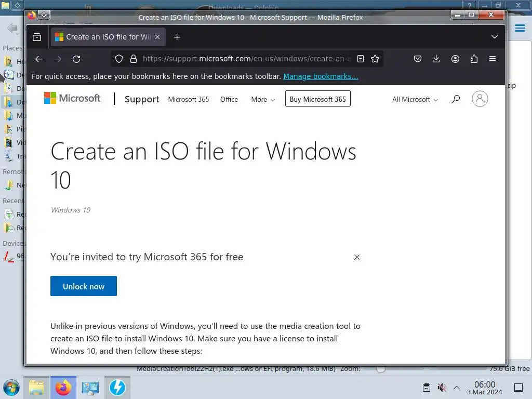Open clock showing 06:00

tap(485, 388)
